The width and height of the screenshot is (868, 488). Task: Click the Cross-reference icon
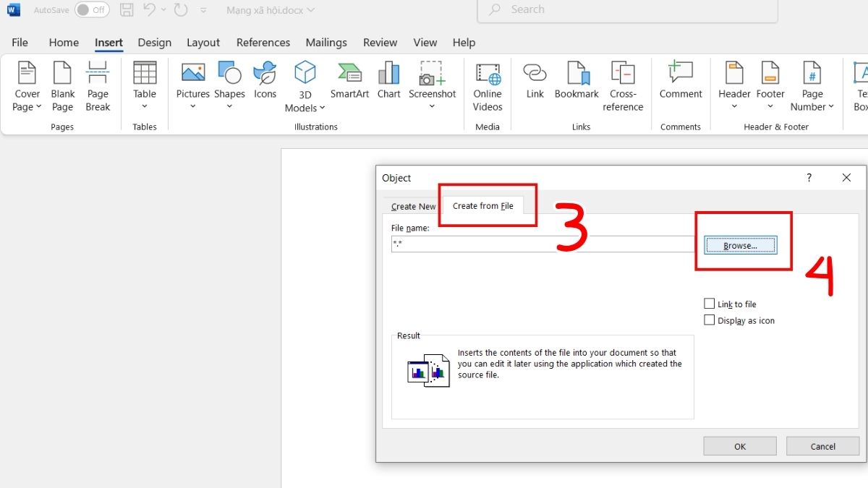622,86
